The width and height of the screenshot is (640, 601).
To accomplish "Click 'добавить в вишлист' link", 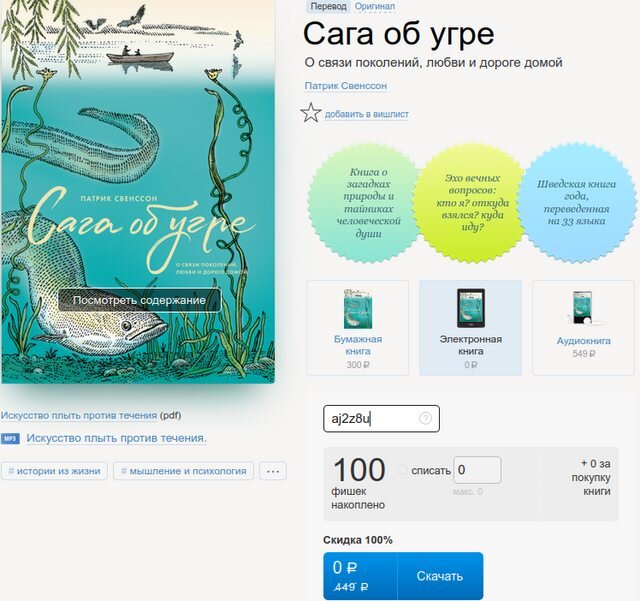I will [x=367, y=114].
